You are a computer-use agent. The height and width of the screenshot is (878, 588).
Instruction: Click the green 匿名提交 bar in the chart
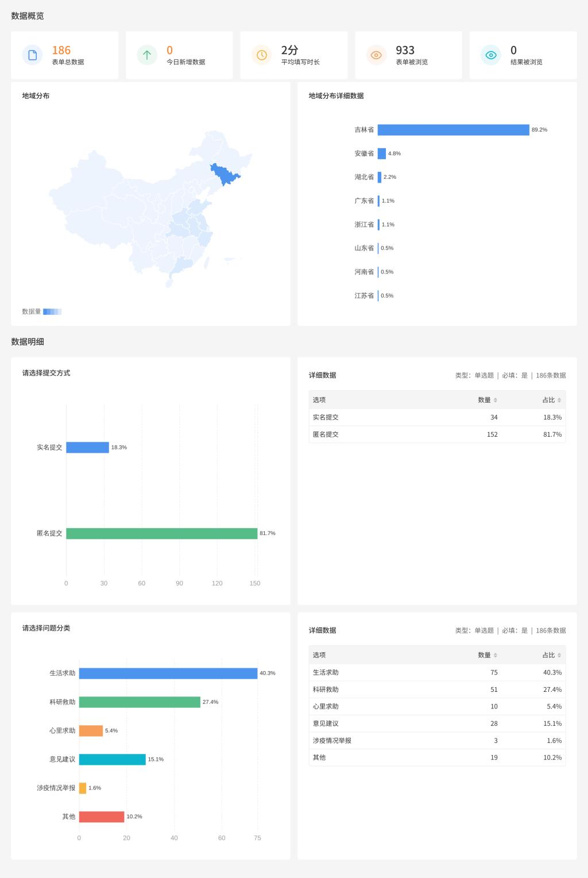[x=161, y=533]
